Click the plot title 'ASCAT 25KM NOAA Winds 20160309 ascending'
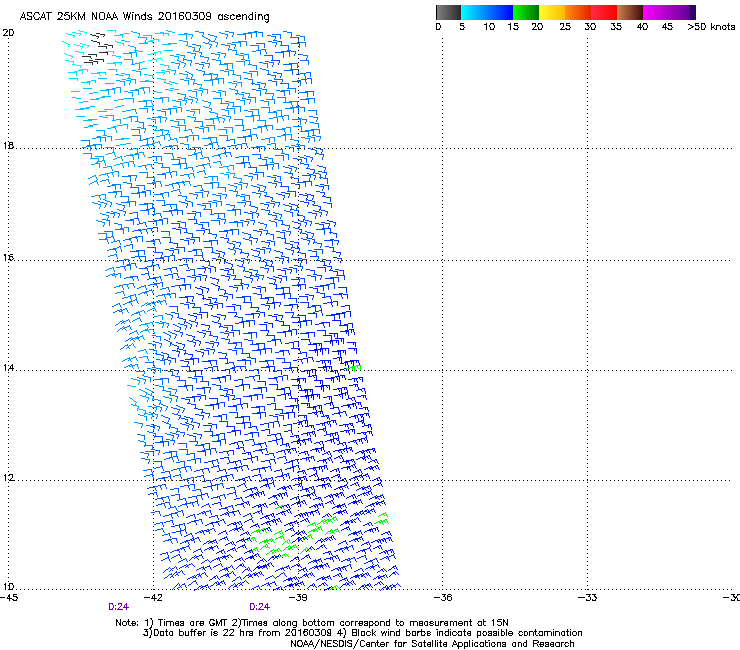 coord(144,17)
